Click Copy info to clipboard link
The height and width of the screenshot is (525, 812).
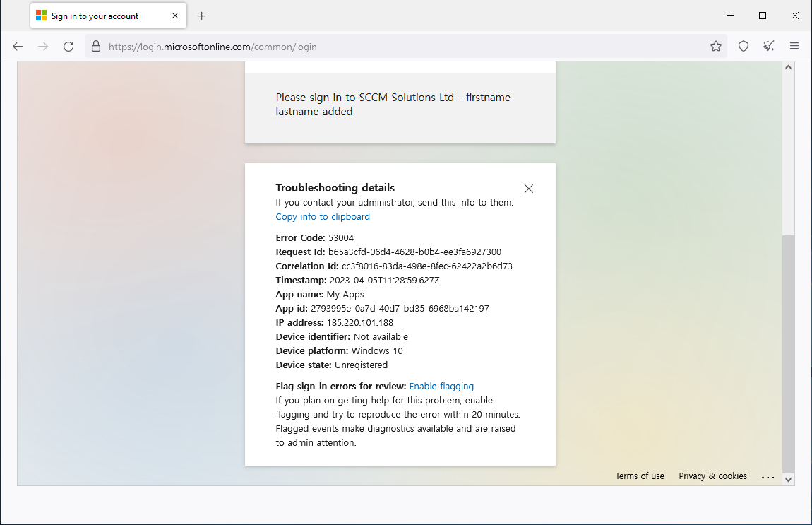(x=323, y=217)
